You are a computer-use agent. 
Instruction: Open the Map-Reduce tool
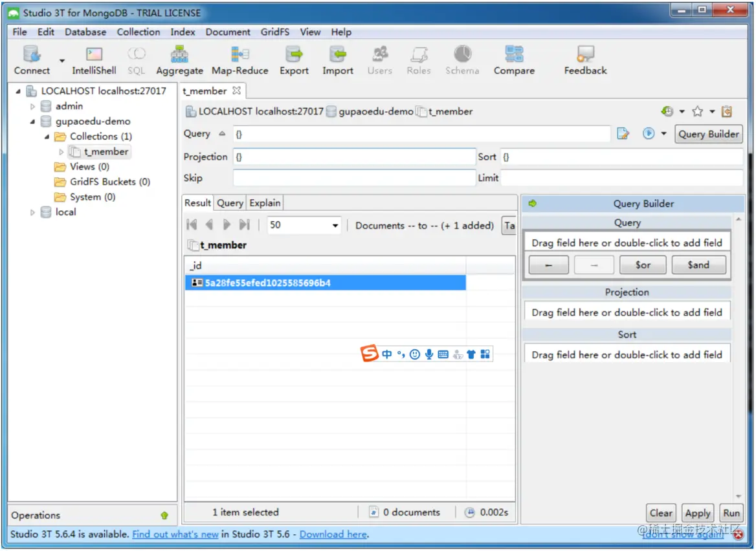coord(239,59)
